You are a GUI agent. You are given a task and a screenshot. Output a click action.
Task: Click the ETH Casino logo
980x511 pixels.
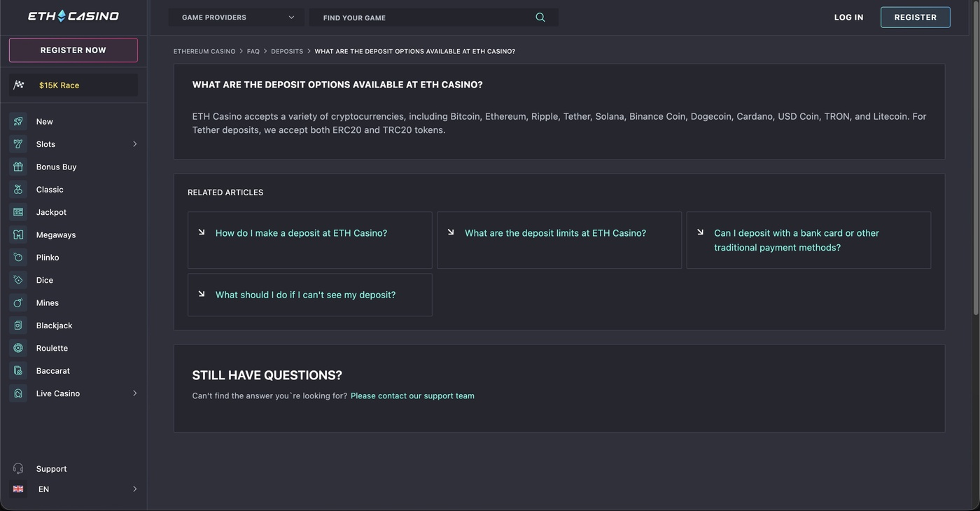click(x=73, y=16)
